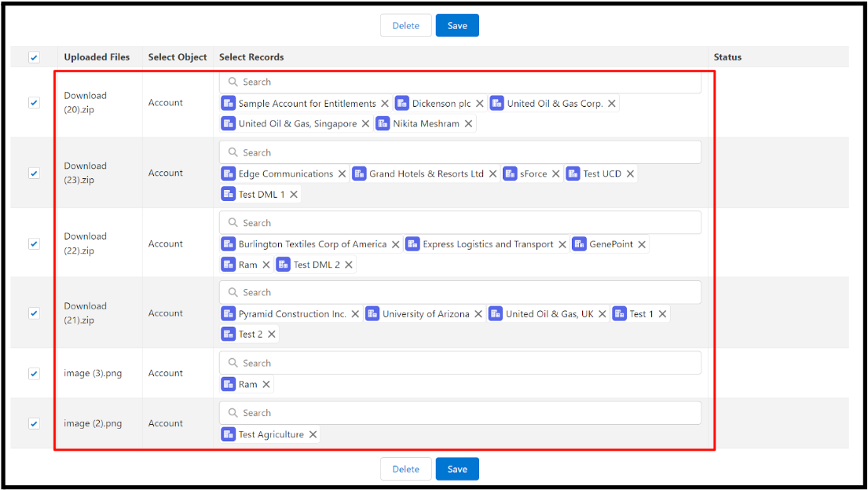Viewport: 868px width, 490px height.
Task: Click account icon beside Test Agriculture
Action: 228,434
